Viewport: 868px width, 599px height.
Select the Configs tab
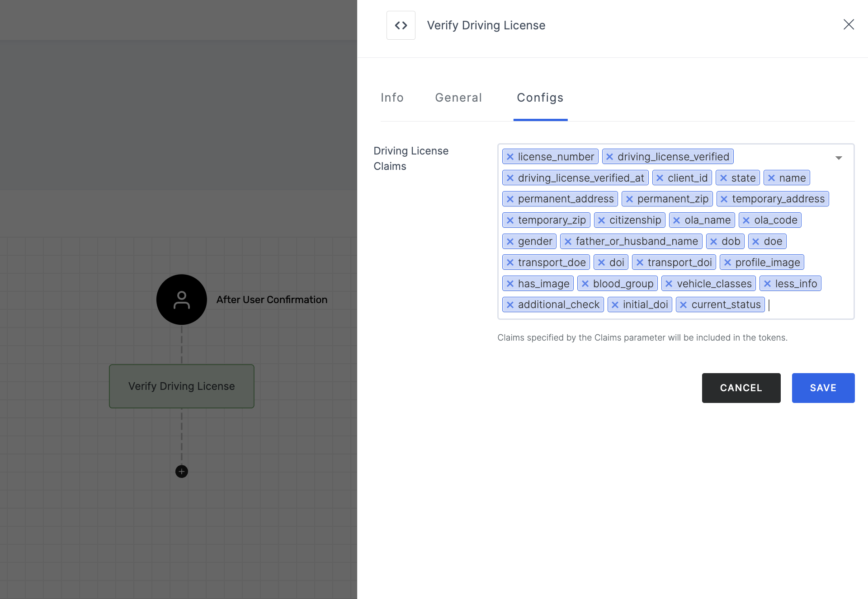[x=540, y=98]
